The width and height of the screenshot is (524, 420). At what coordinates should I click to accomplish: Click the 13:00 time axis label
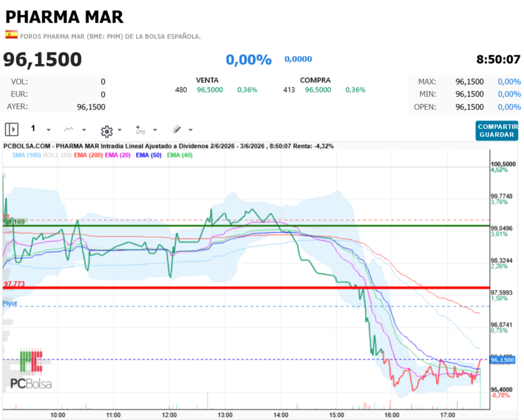point(225,415)
